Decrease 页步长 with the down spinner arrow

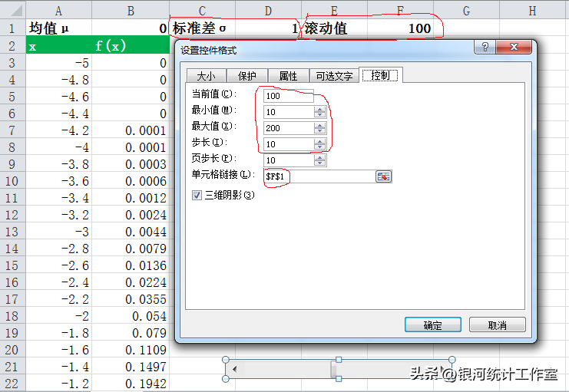(319, 163)
